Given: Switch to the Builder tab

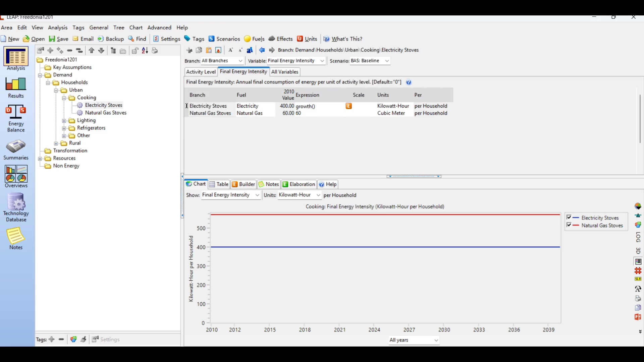Looking at the screenshot, I should (x=244, y=184).
